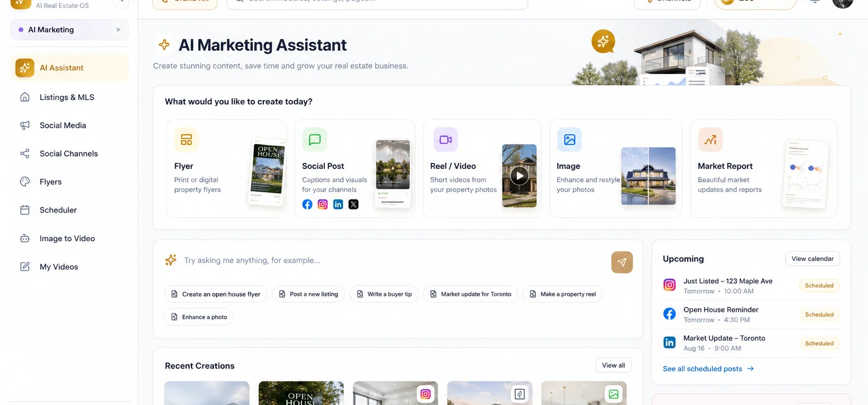
Task: Click Scheduled badge for Market Update – Toronto
Action: (819, 343)
